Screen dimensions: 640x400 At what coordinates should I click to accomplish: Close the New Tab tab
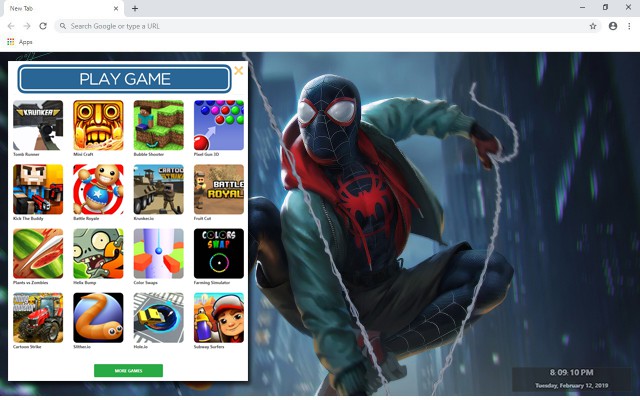point(116,8)
